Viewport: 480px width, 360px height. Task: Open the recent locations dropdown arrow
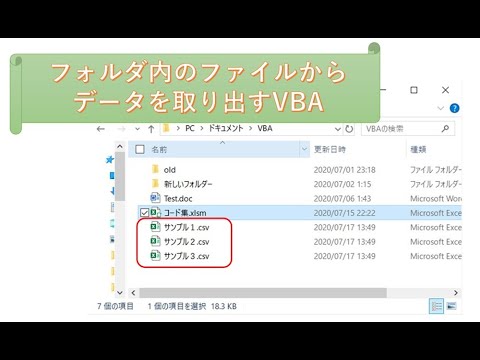137,129
